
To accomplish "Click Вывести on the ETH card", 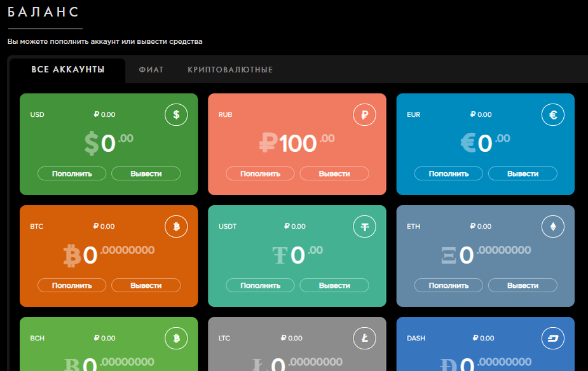I will point(523,285).
